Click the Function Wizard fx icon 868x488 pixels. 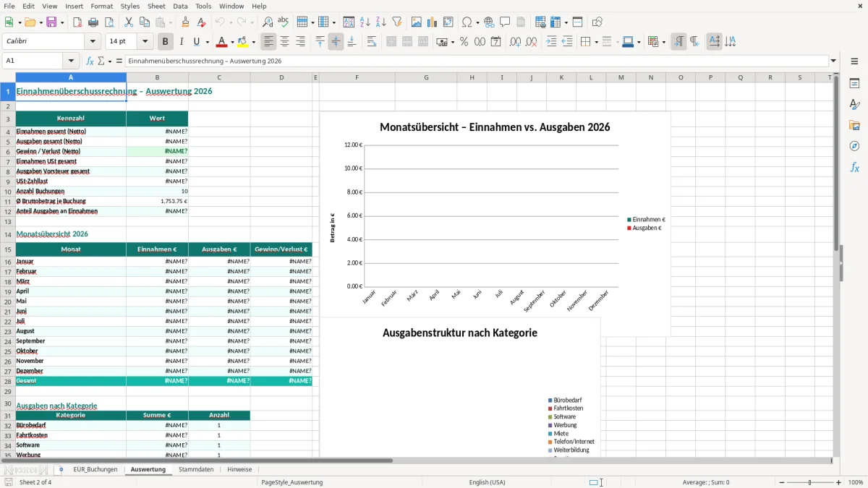click(x=90, y=61)
